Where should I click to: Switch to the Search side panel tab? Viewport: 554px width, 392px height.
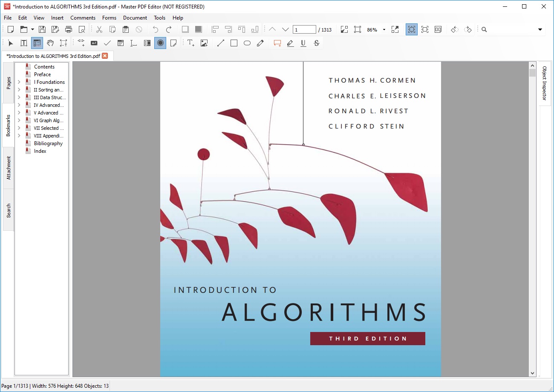pos(9,210)
